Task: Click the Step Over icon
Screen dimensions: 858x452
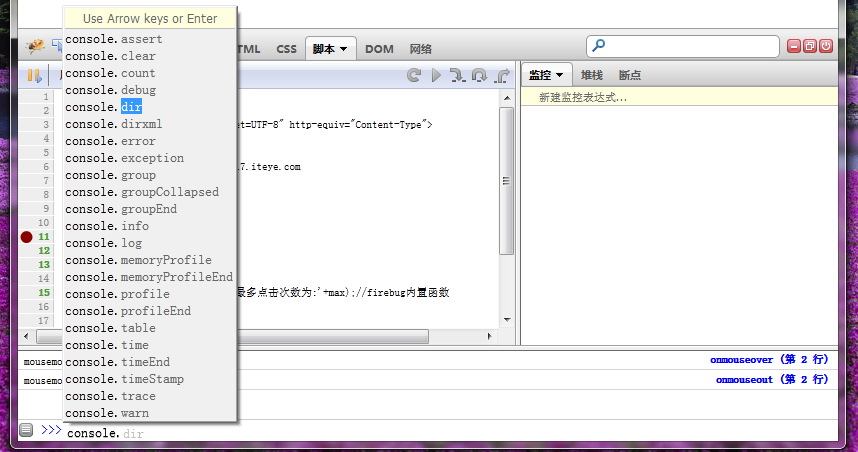Action: [x=479, y=75]
